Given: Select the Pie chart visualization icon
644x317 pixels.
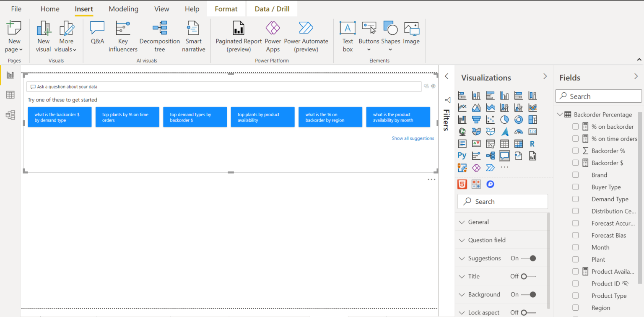Looking at the screenshot, I should (504, 120).
